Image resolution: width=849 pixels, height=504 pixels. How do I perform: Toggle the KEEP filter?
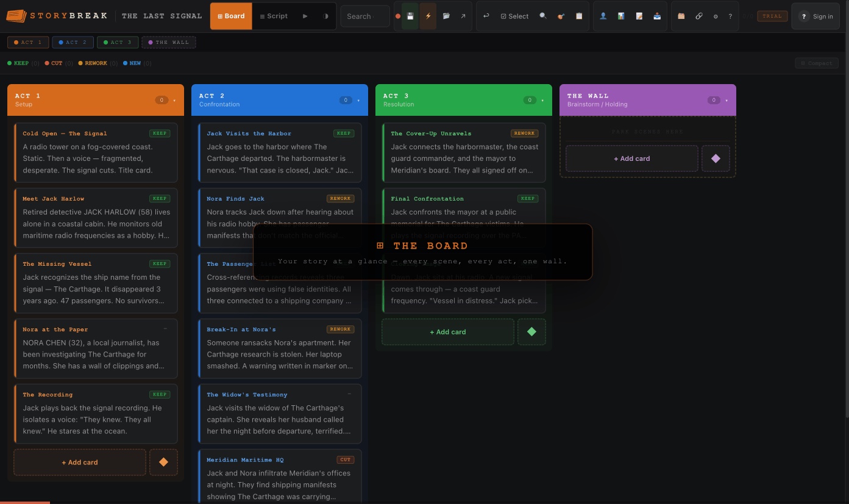coord(21,63)
